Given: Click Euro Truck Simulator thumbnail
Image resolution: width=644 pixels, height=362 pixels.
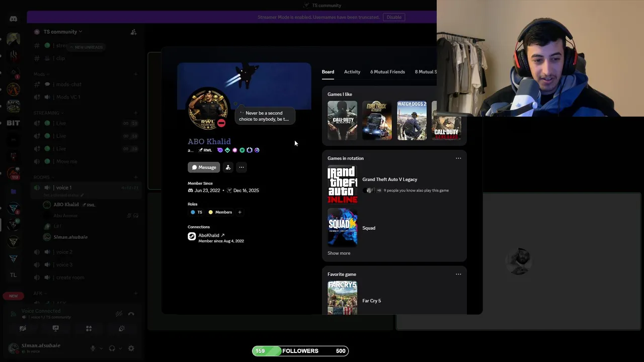Looking at the screenshot, I should coord(377,121).
